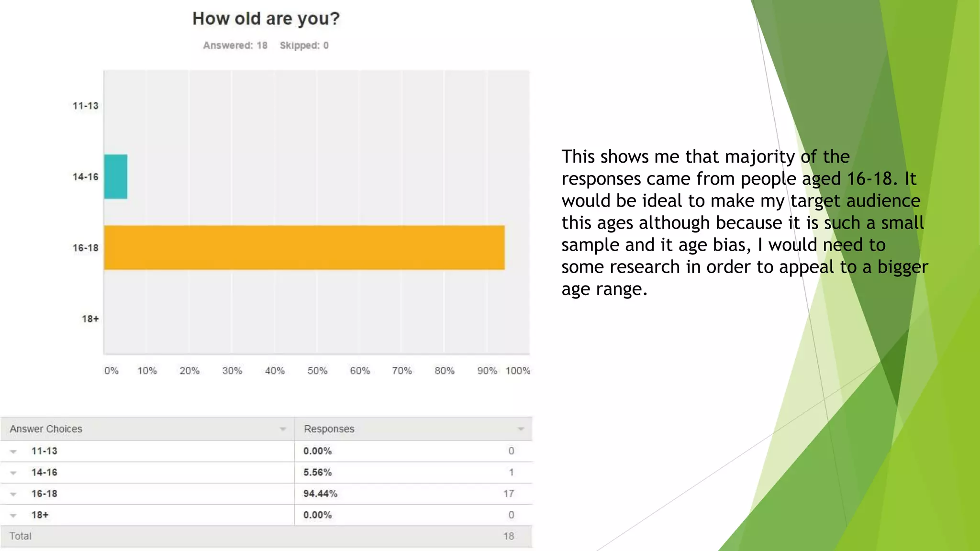Click the 50% axis tick label
The width and height of the screenshot is (980, 551).
(x=317, y=371)
